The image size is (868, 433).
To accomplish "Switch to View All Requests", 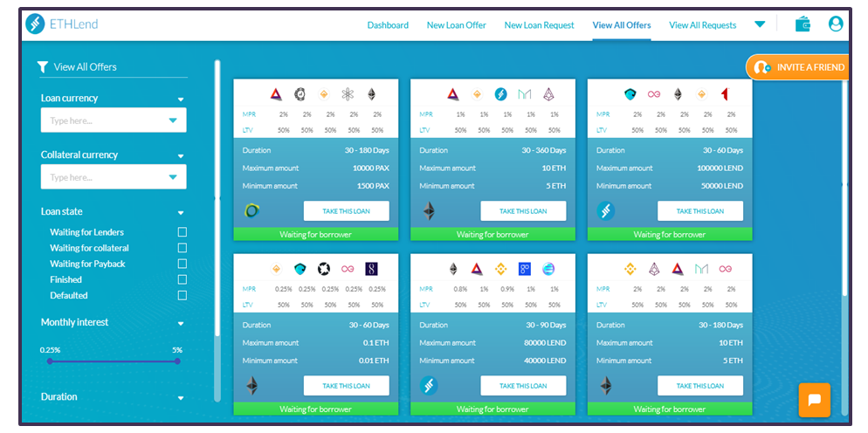I will click(x=702, y=25).
